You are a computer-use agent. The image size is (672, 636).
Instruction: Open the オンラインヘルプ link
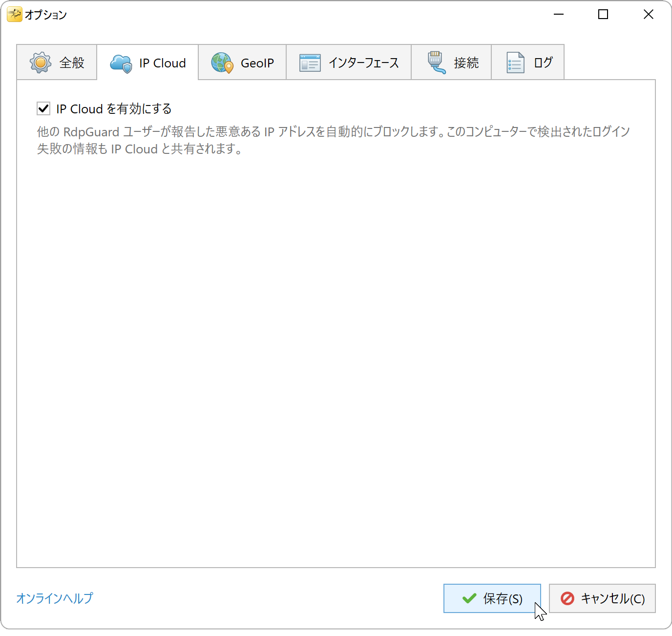pos(55,598)
